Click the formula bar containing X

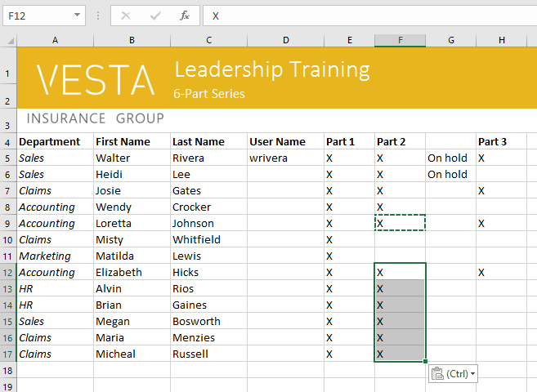(368, 16)
